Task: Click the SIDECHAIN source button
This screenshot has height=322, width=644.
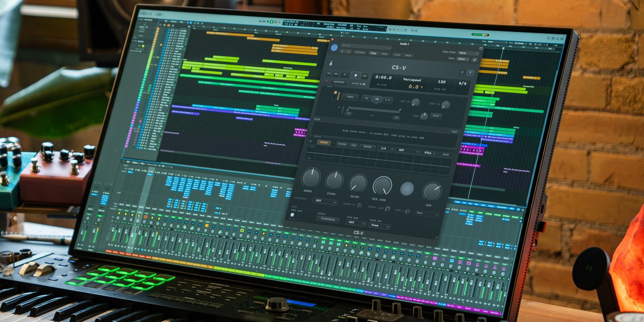Action: [x=328, y=219]
